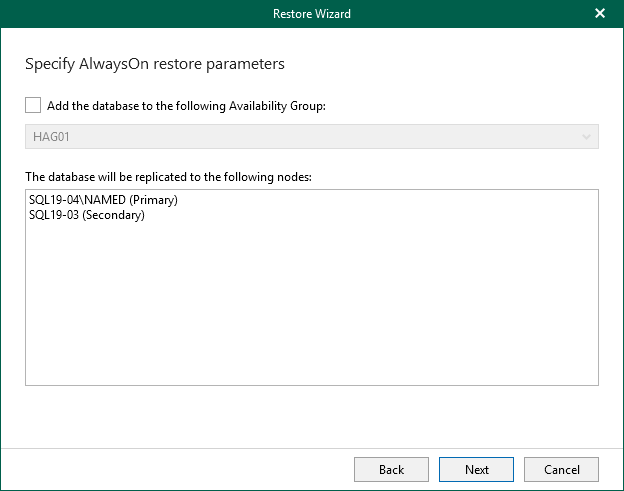Enable the Add the database checkbox
Image resolution: width=624 pixels, height=491 pixels.
pyautogui.click(x=33, y=104)
